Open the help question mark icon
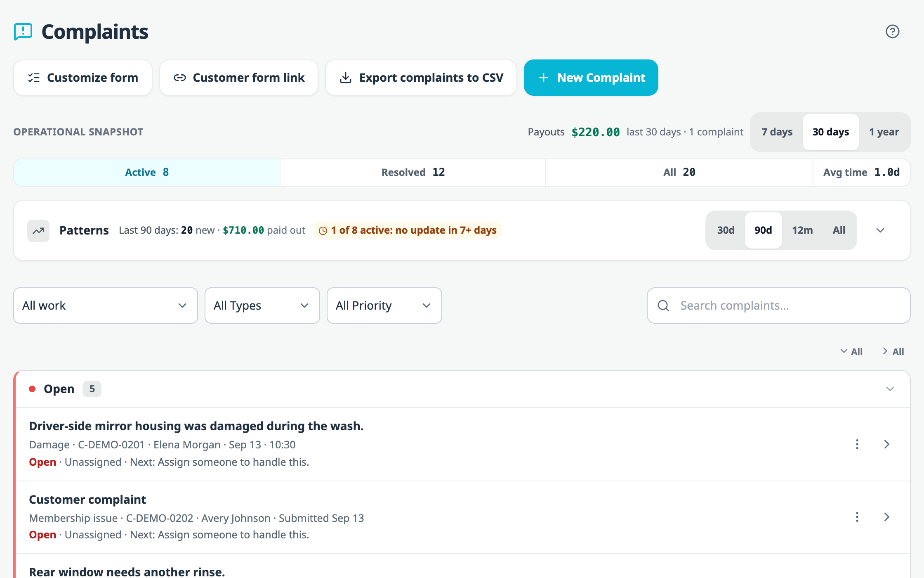This screenshot has height=578, width=924. [x=892, y=31]
